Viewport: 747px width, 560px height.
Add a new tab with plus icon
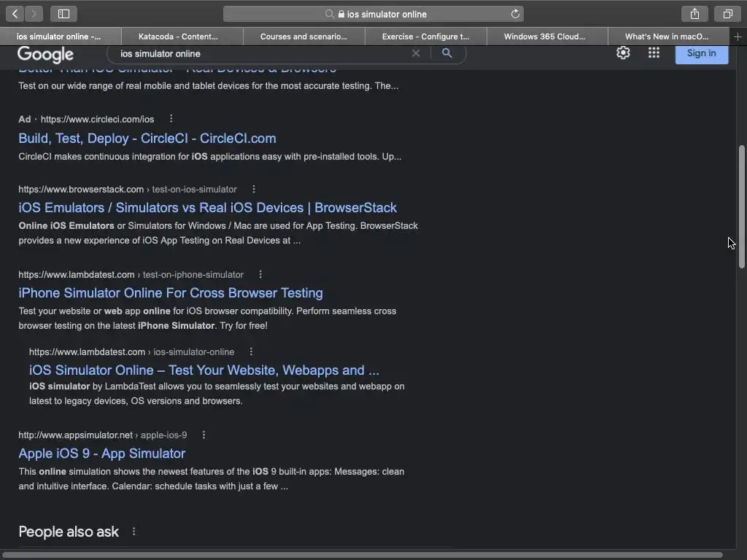pyautogui.click(x=738, y=36)
